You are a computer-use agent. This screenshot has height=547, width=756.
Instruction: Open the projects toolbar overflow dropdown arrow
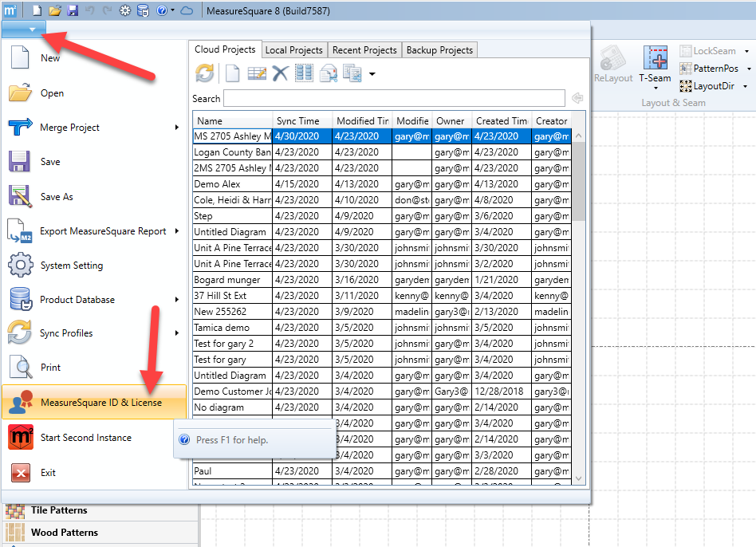pyautogui.click(x=372, y=74)
